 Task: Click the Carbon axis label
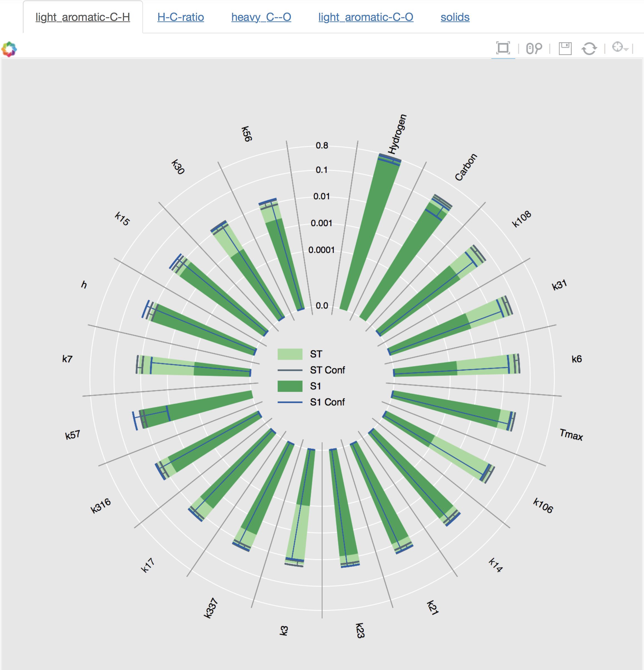pyautogui.click(x=465, y=167)
